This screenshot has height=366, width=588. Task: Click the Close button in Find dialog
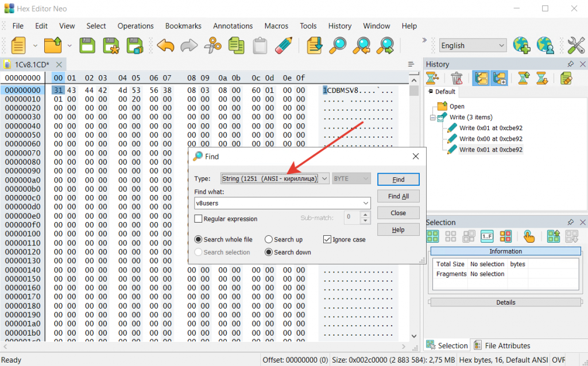(399, 213)
